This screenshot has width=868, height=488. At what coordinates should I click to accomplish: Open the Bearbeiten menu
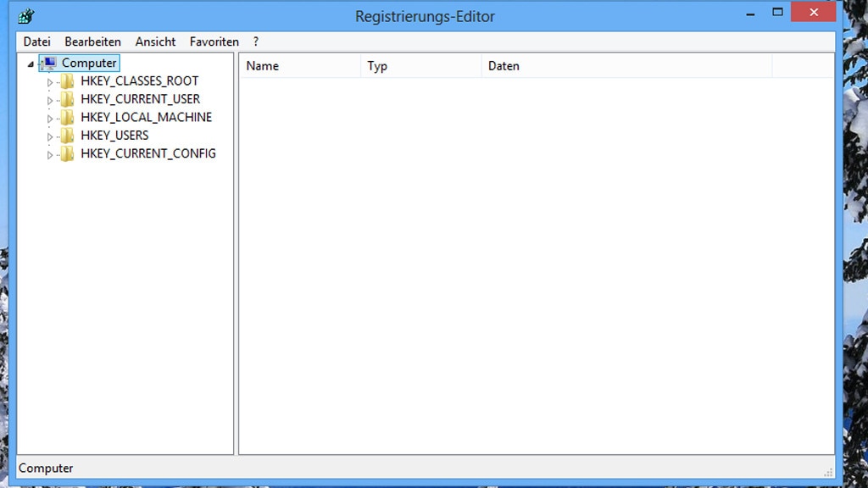pyautogui.click(x=92, y=42)
